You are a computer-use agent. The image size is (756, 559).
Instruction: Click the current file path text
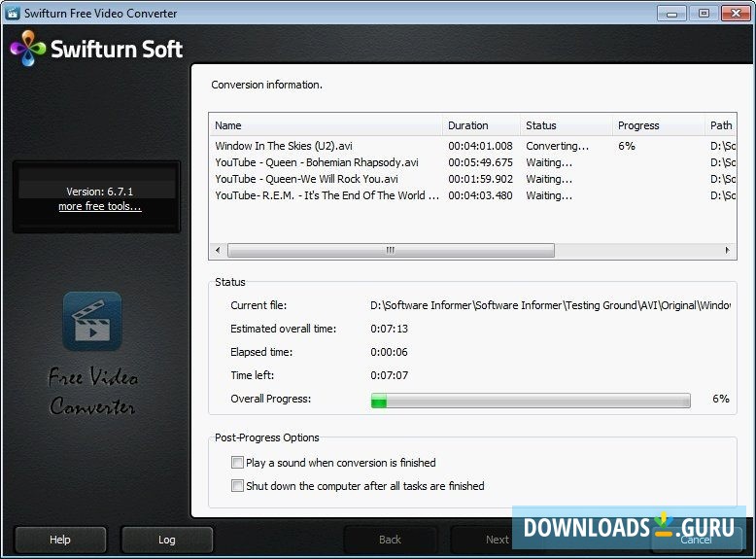(551, 306)
